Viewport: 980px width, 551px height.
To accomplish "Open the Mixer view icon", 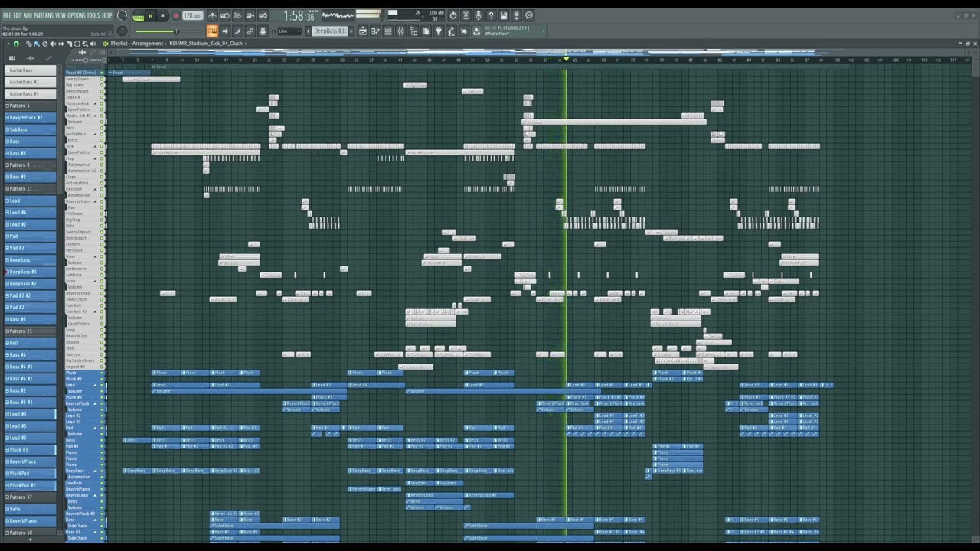I will click(x=400, y=31).
